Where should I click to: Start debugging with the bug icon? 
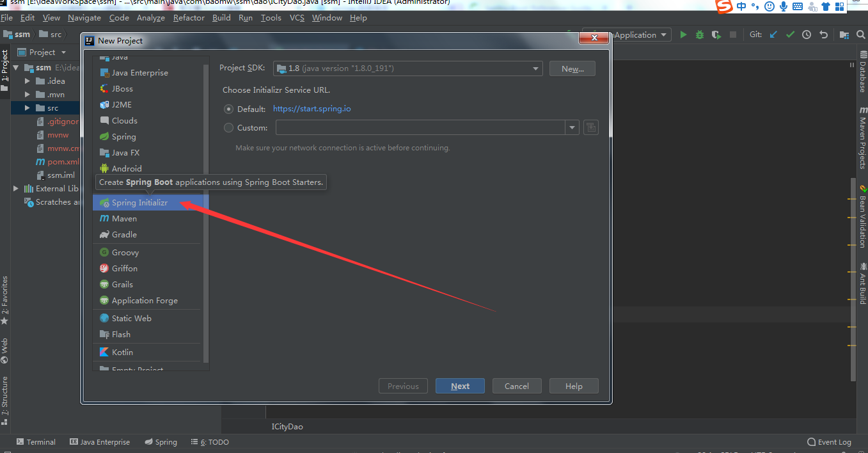point(700,35)
